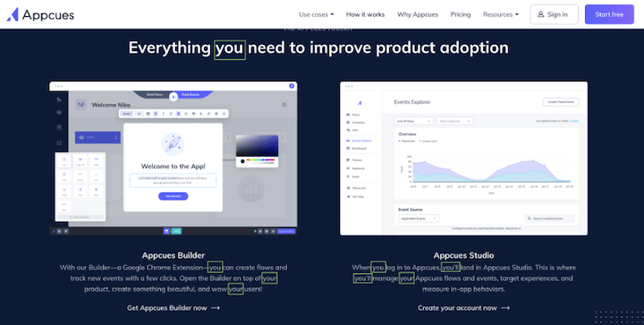Click the Start free button

coord(609,14)
